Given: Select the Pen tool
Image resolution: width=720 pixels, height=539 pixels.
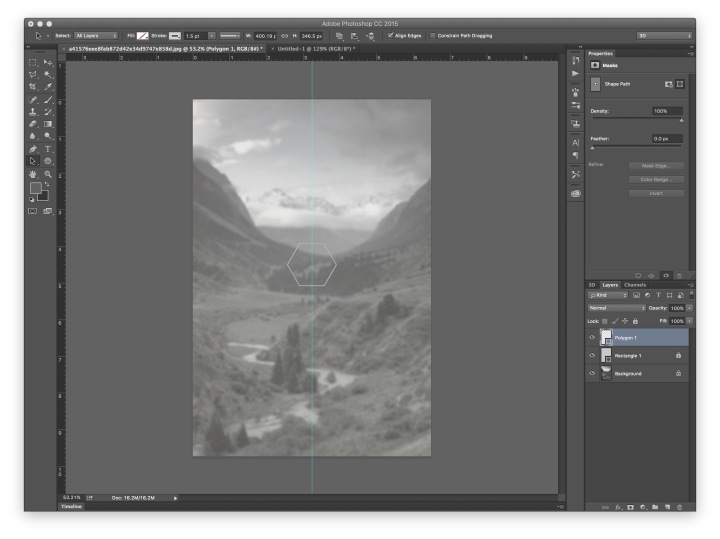Looking at the screenshot, I should pyautogui.click(x=33, y=149).
